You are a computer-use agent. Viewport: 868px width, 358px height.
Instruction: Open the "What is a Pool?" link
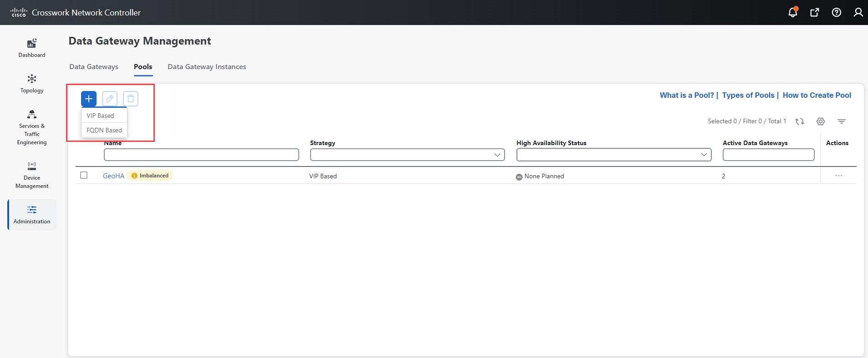[687, 95]
